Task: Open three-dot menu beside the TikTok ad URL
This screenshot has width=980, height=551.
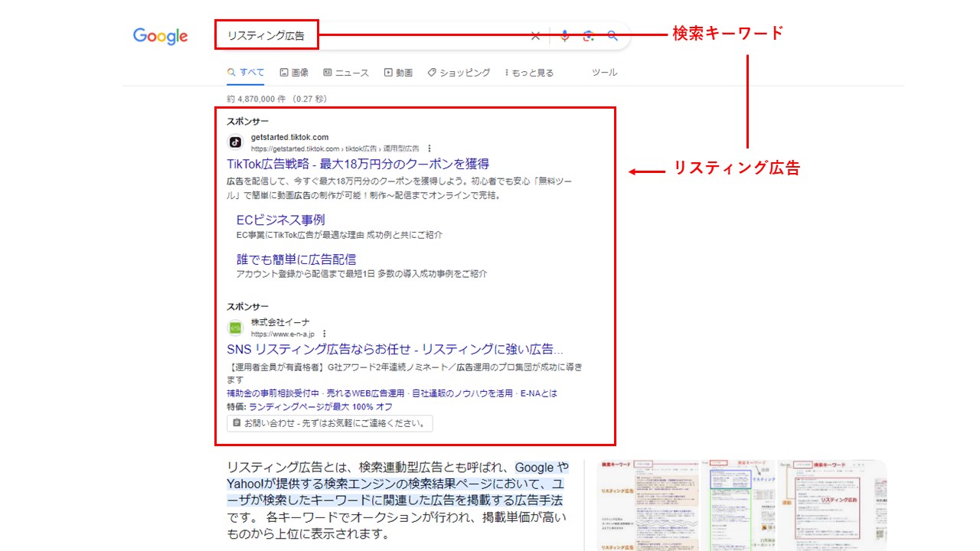Action: (x=430, y=148)
